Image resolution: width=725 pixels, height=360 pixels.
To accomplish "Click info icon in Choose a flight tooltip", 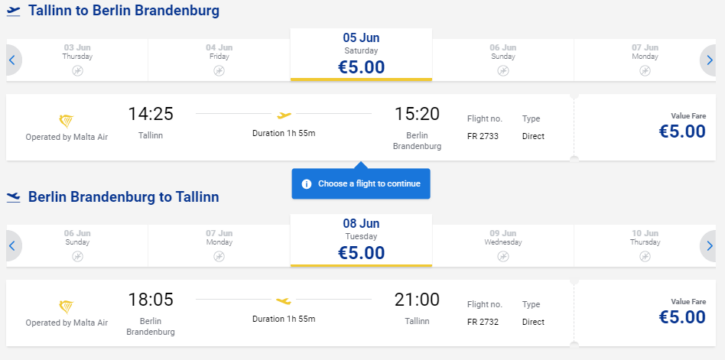I will [x=306, y=184].
